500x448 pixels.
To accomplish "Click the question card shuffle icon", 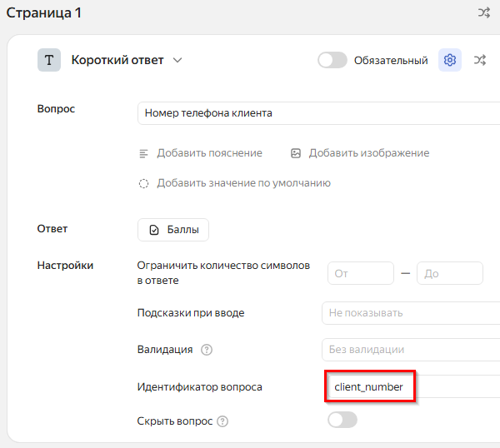I will point(480,60).
